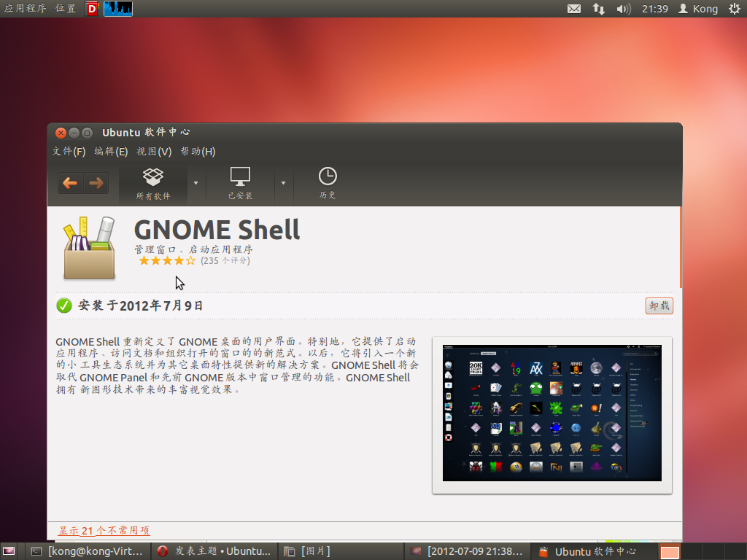Click the star rating for GNOME Shell

coord(167,260)
